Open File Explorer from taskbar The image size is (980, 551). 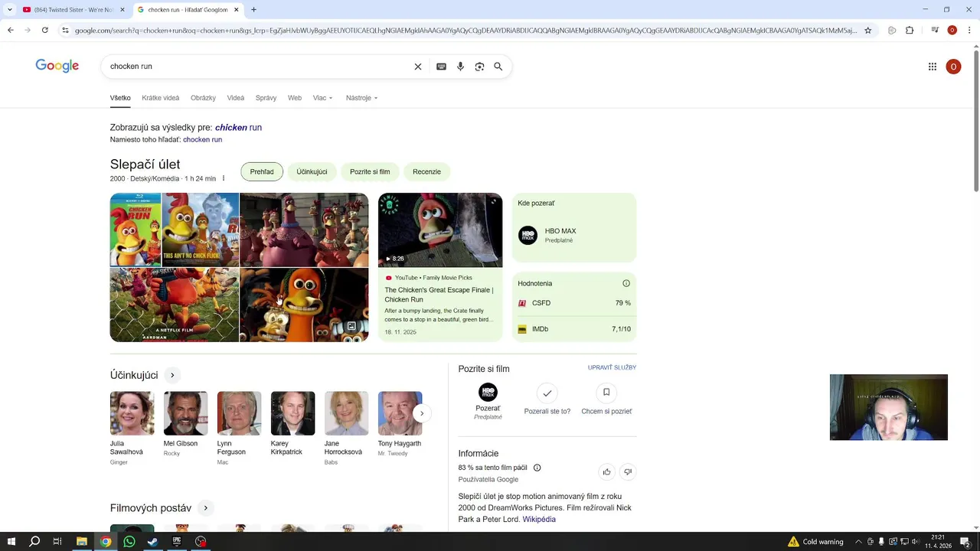[82, 542]
